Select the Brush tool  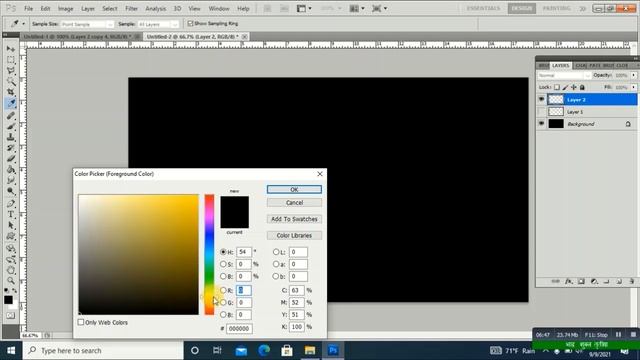click(11, 126)
